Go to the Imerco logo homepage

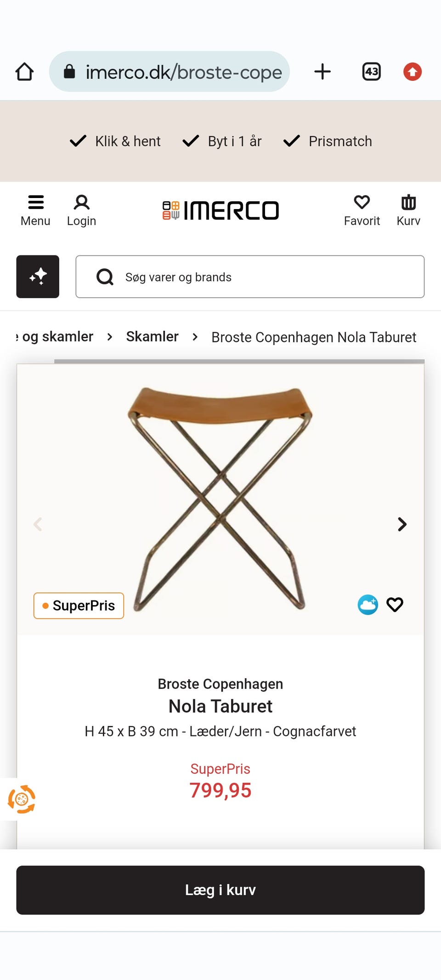click(220, 210)
